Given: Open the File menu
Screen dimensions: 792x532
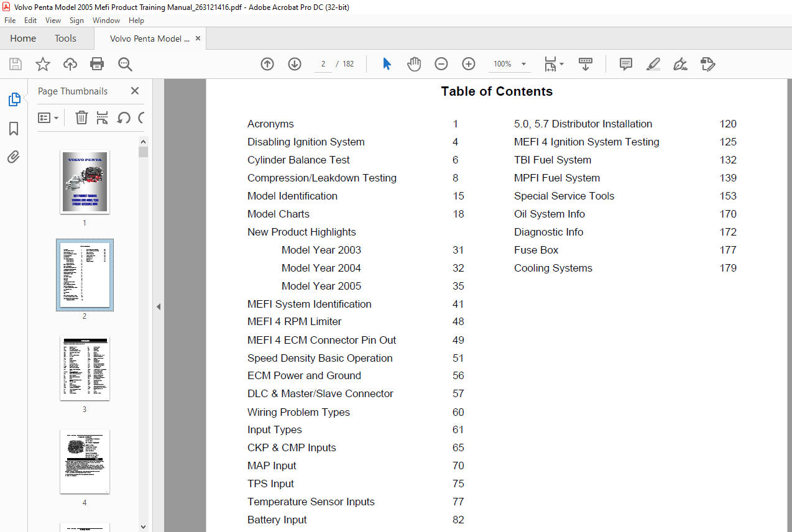Looking at the screenshot, I should pyautogui.click(x=10, y=21).
